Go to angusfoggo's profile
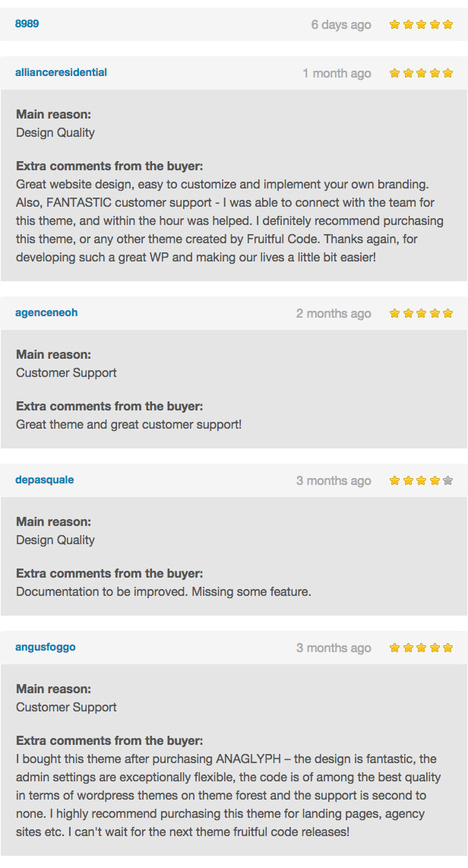Viewport: 468px width, 868px height. coord(46,647)
